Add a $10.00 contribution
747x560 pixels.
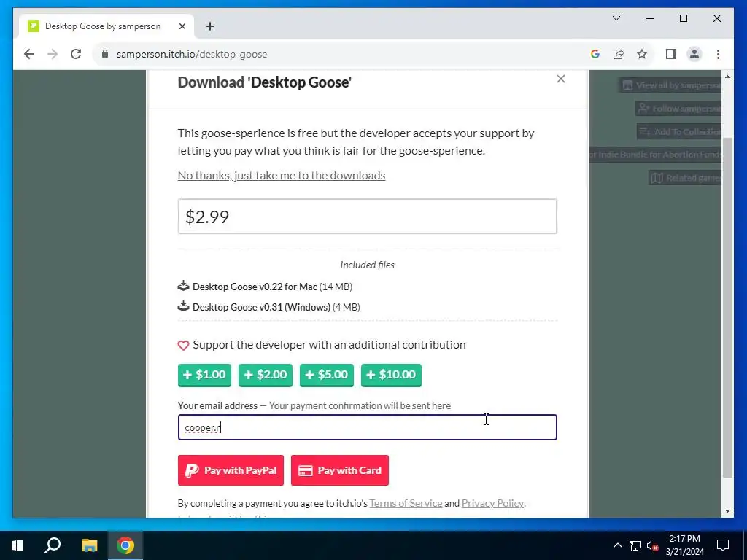pyautogui.click(x=391, y=376)
